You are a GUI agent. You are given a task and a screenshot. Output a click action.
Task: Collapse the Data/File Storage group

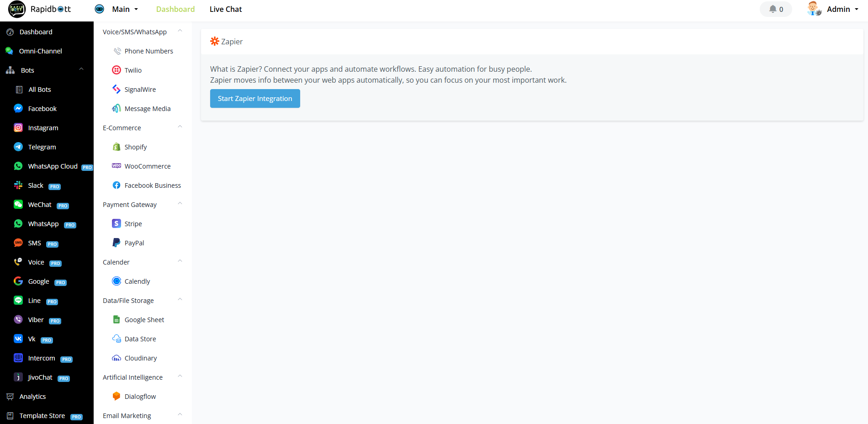180,300
